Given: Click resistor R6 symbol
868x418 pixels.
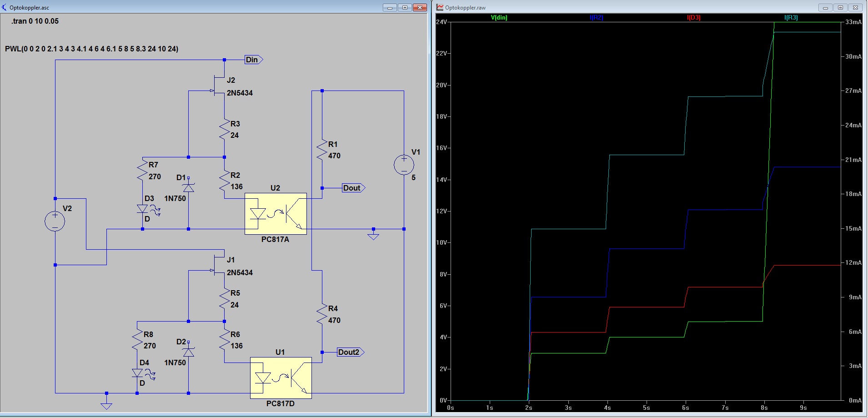Looking at the screenshot, I should tap(224, 340).
